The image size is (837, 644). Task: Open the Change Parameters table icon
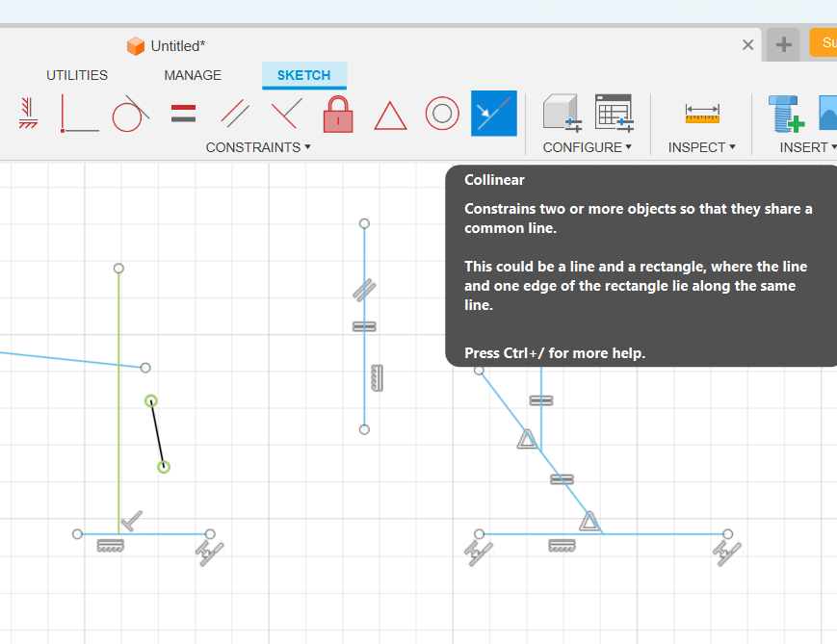615,114
